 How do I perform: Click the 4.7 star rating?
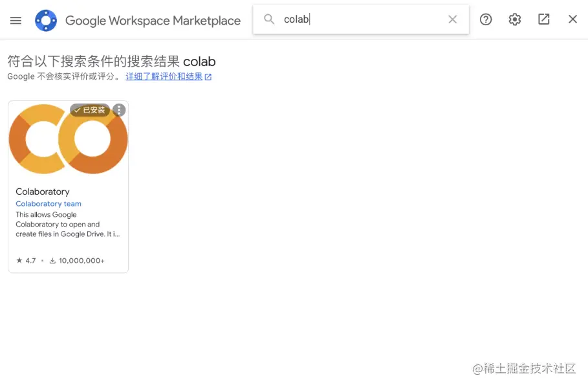pos(26,260)
